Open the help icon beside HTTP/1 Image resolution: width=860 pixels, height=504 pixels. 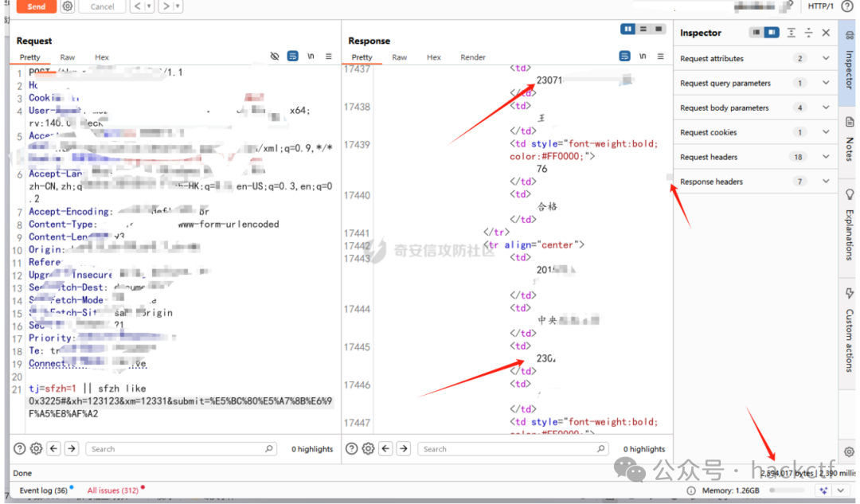846,6
